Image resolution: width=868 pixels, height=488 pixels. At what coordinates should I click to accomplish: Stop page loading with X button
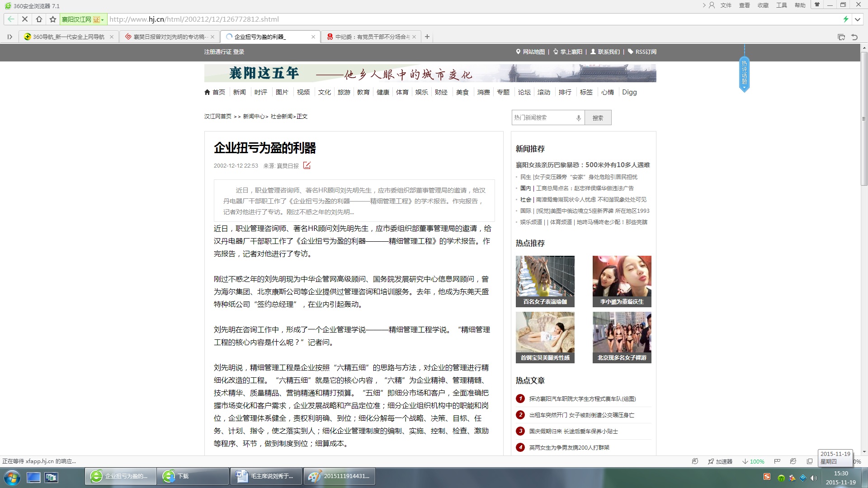(25, 19)
